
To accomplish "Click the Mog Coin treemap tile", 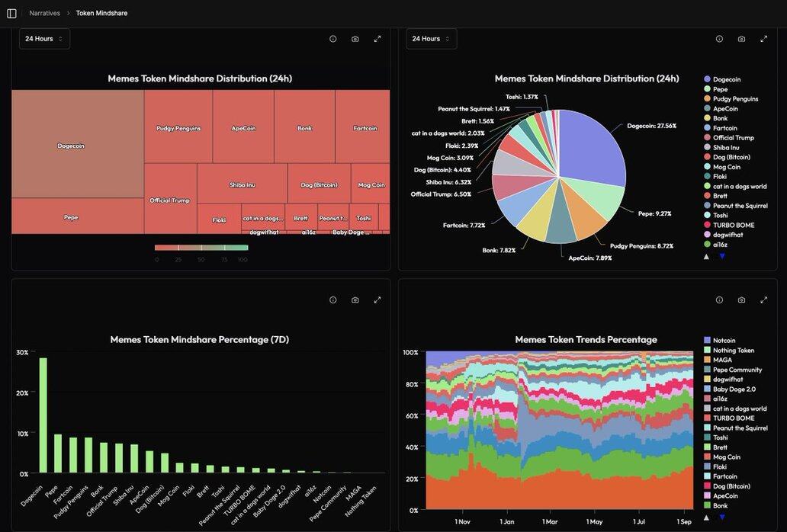I will [x=371, y=183].
